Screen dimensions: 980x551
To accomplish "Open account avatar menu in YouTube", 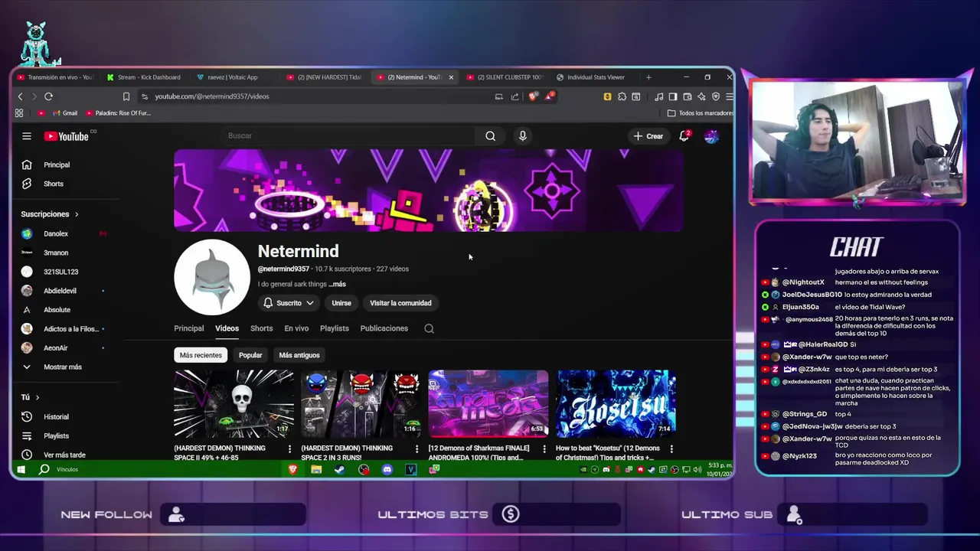I will tap(711, 136).
